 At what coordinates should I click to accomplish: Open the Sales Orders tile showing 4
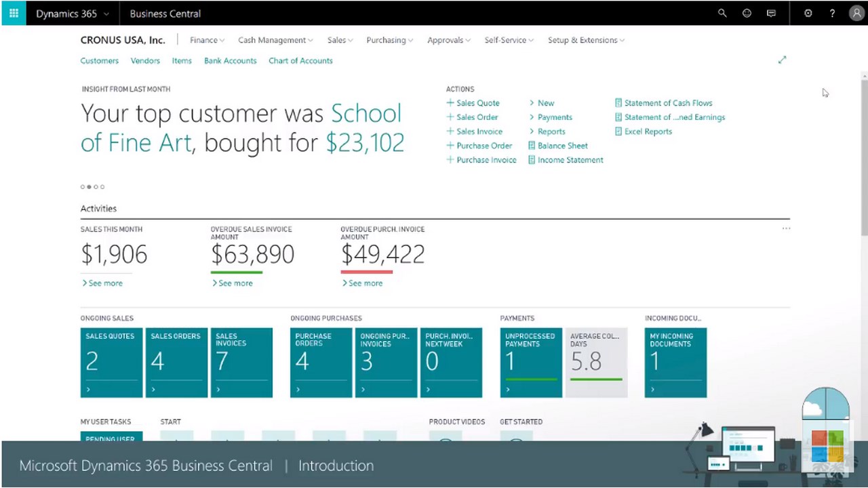[x=176, y=363]
